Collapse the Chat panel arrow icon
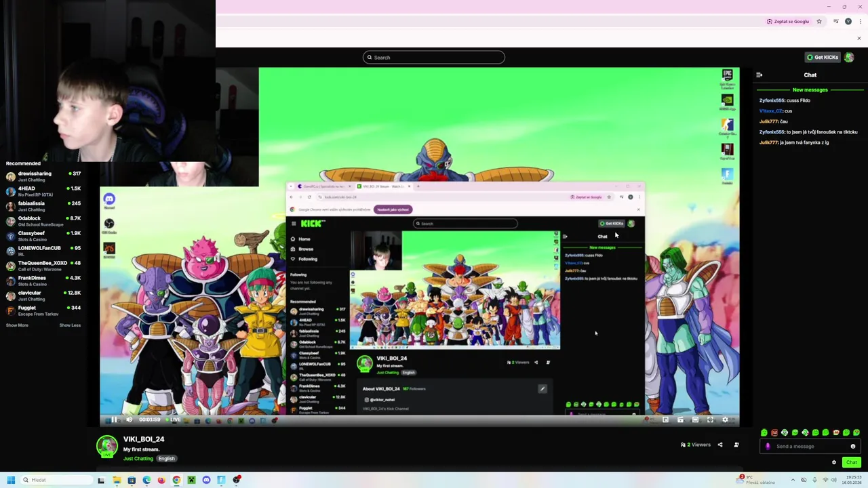 pyautogui.click(x=759, y=75)
